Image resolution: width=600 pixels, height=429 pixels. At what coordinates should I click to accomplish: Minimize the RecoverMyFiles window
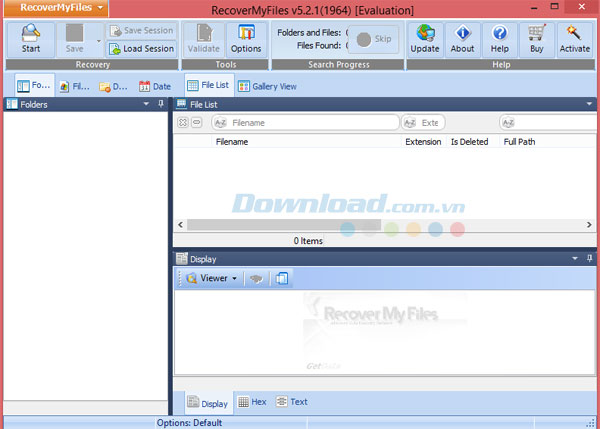point(534,7)
